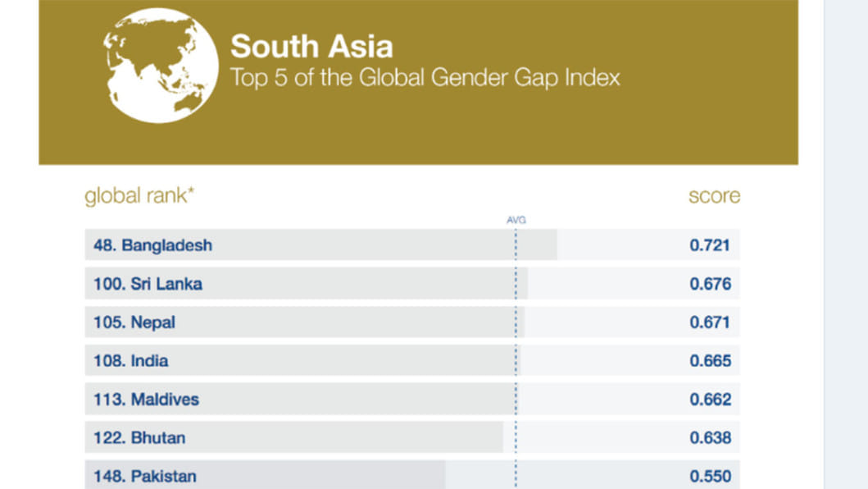868x489 pixels.
Task: Click the Top 5 Global Gender Gap Index subtitle
Action: (425, 78)
